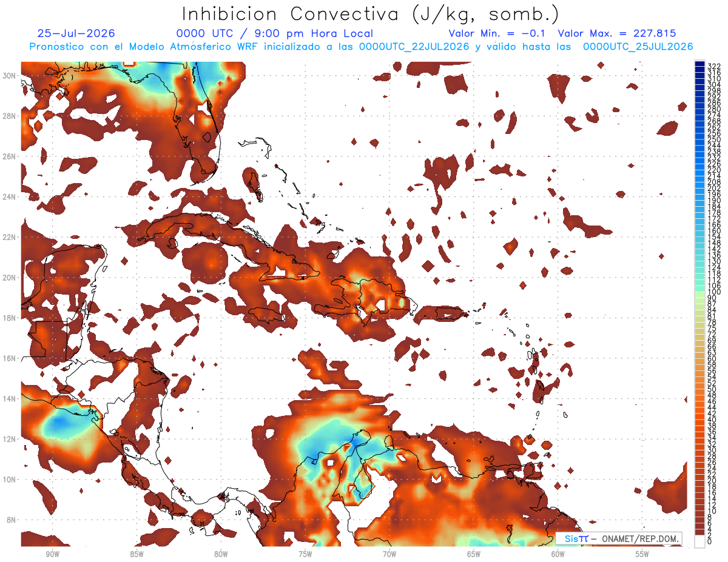Click the 20 value on the color scale
The height and width of the screenshot is (562, 728).
[x=712, y=481]
